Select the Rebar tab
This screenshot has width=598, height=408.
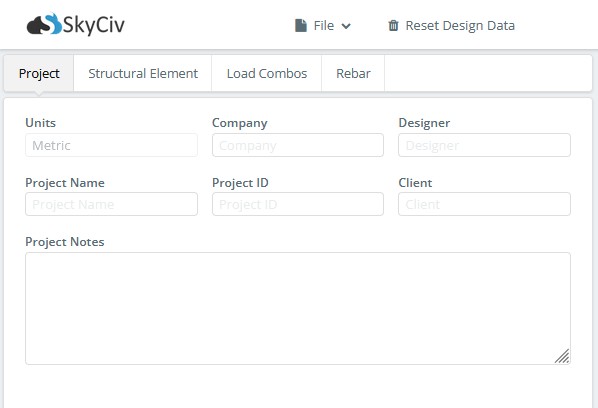(353, 73)
